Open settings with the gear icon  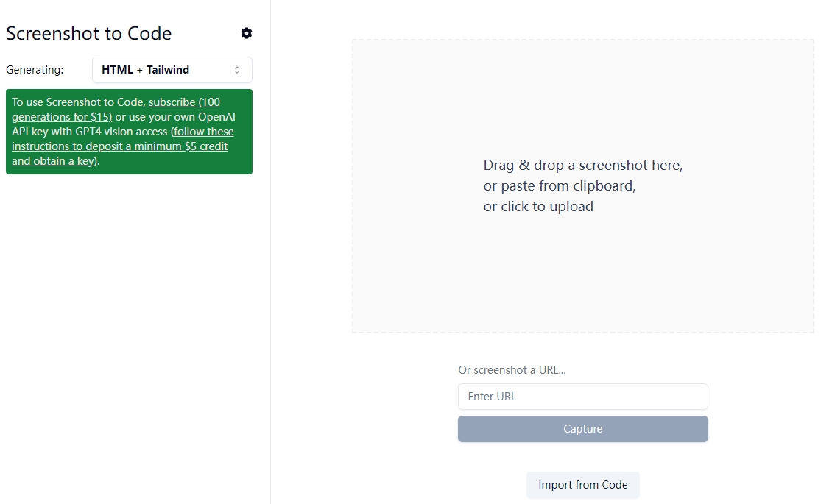(247, 33)
